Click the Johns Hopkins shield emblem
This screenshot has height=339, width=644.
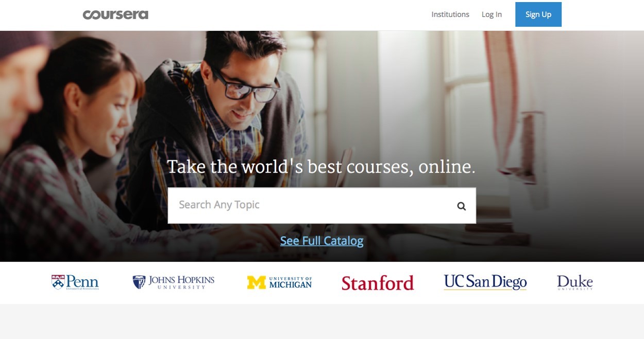point(139,282)
